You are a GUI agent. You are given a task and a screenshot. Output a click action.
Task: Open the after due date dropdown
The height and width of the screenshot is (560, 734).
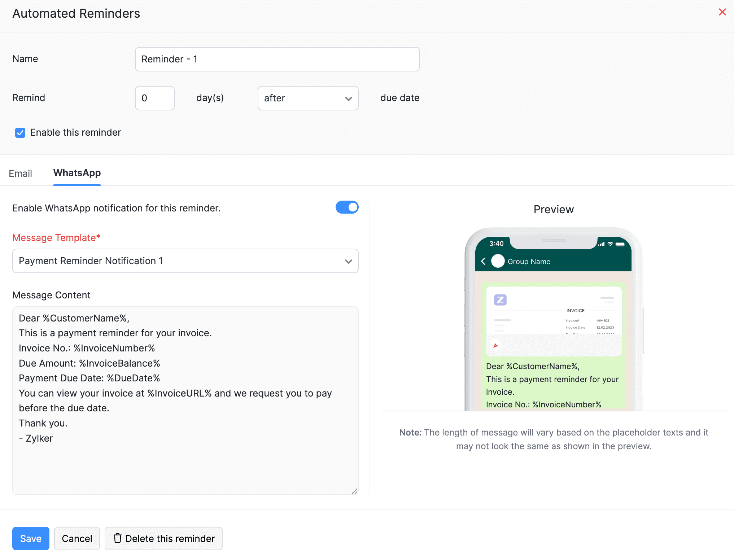pyautogui.click(x=307, y=98)
